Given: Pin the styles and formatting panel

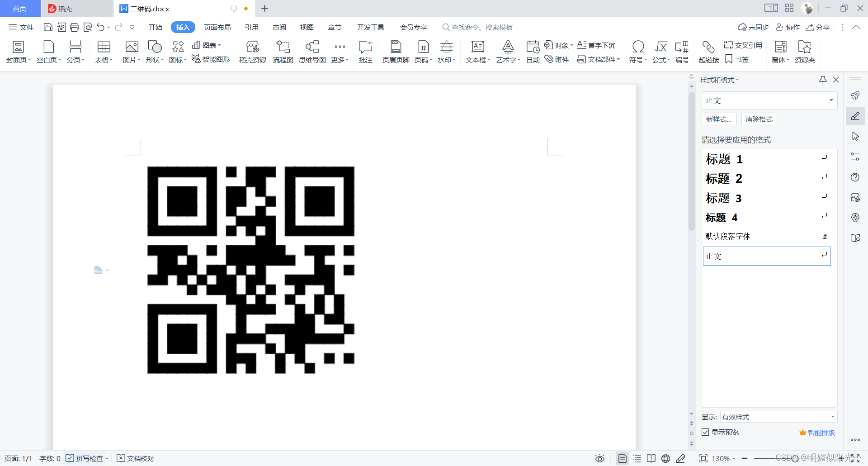Looking at the screenshot, I should click(x=823, y=80).
